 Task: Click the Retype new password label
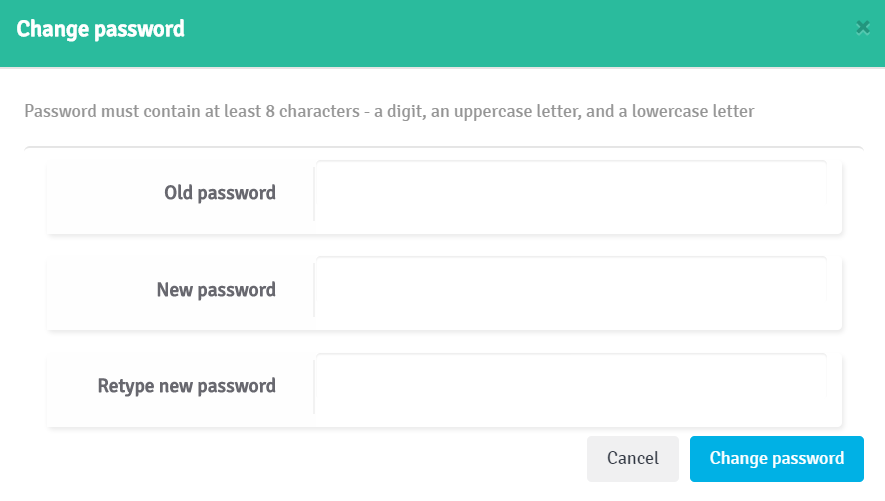coord(186,386)
